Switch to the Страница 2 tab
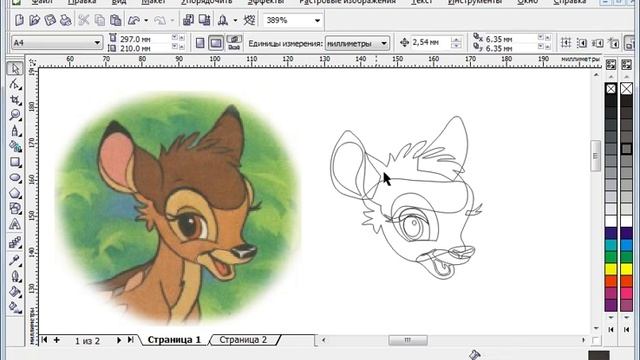640x360 pixels. (x=243, y=340)
